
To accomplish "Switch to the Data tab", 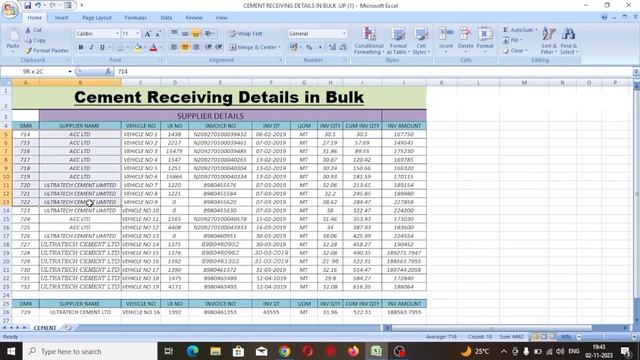I will pyautogui.click(x=166, y=18).
